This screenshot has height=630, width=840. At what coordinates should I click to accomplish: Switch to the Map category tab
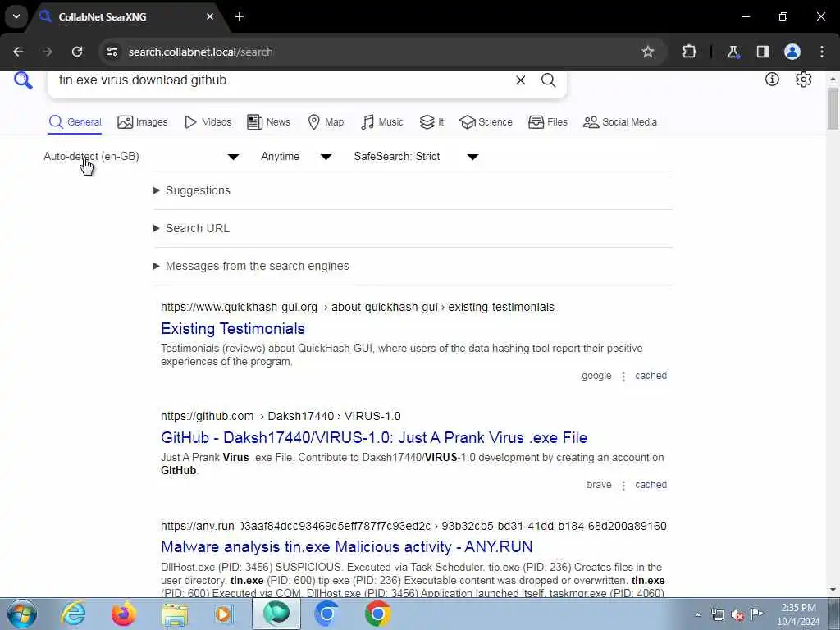click(x=326, y=122)
